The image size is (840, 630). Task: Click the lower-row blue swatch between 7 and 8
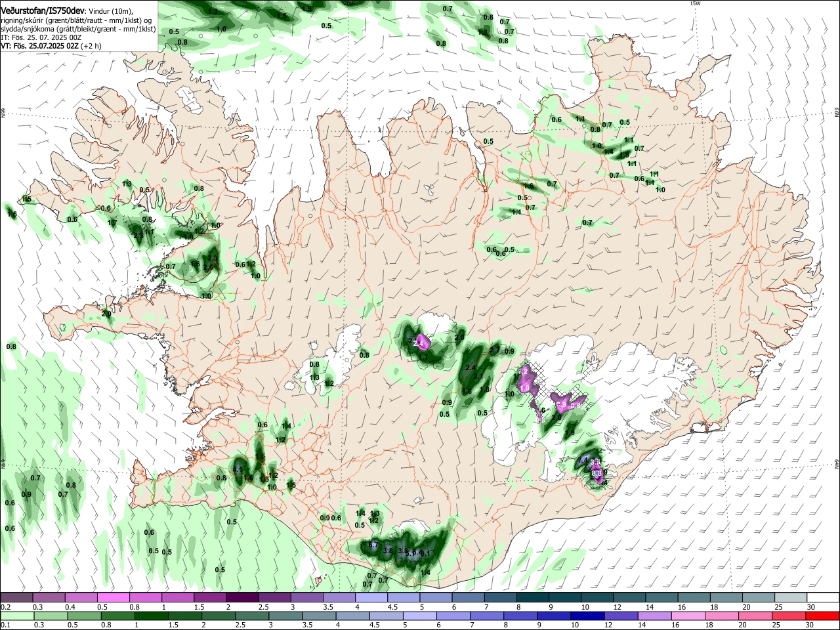tap(488, 616)
